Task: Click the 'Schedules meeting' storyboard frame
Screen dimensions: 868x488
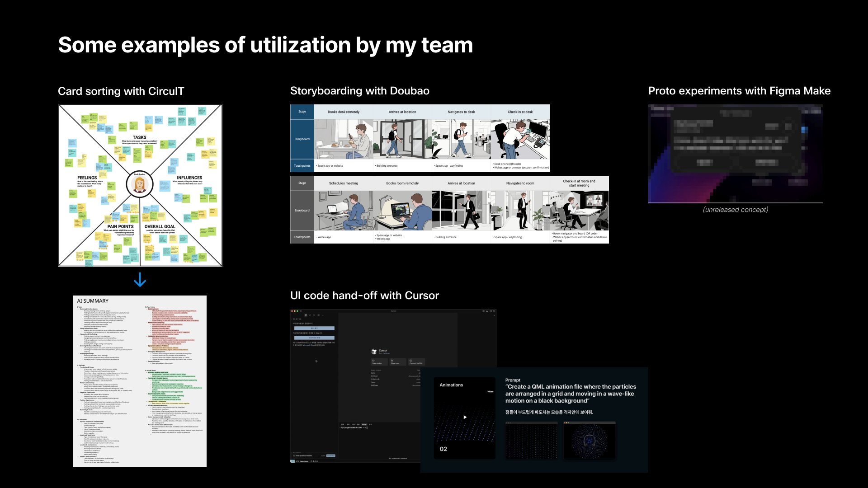Action: pos(344,210)
